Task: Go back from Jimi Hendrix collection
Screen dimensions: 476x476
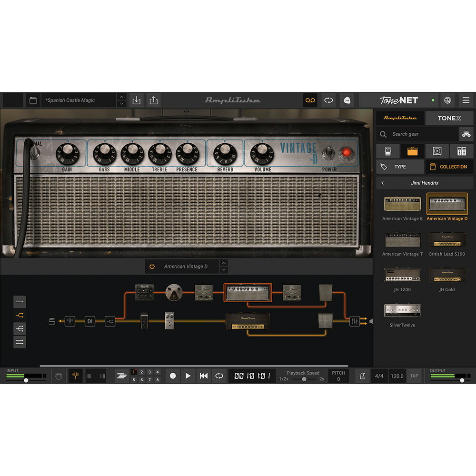Action: (x=382, y=183)
